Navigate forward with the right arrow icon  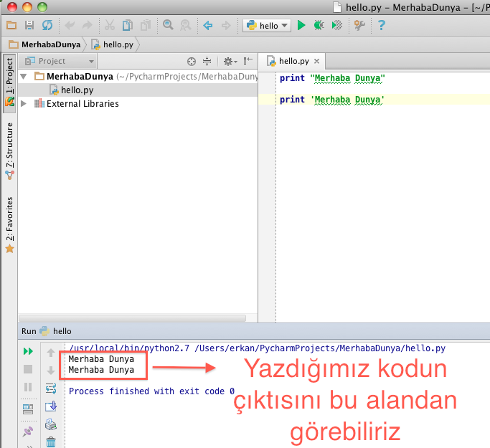coord(226,25)
